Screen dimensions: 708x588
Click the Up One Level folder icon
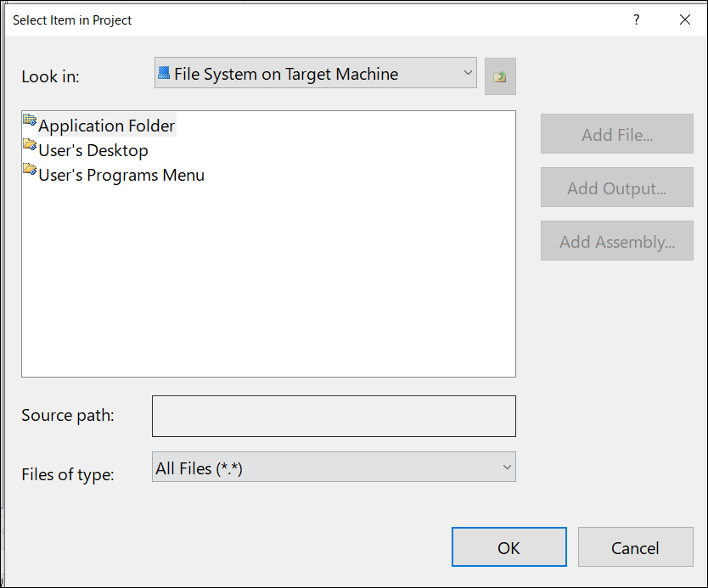[x=500, y=76]
